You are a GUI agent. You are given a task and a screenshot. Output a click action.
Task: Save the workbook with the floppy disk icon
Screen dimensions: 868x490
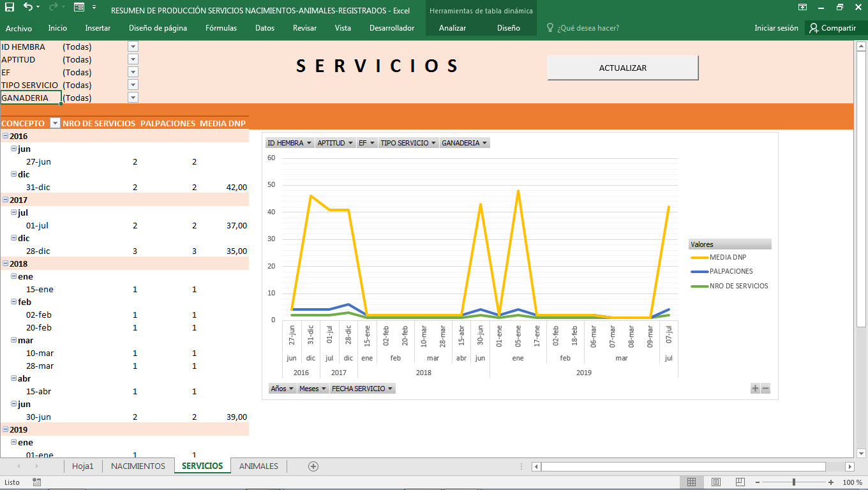[9, 8]
